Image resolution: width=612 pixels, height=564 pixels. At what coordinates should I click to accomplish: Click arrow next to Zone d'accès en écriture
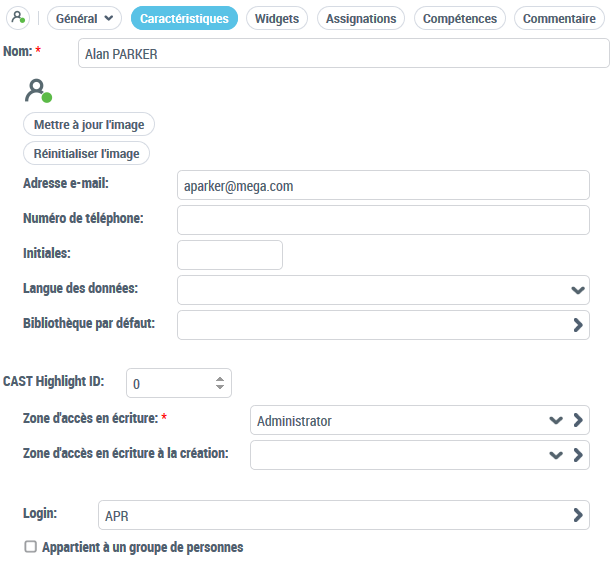577,421
